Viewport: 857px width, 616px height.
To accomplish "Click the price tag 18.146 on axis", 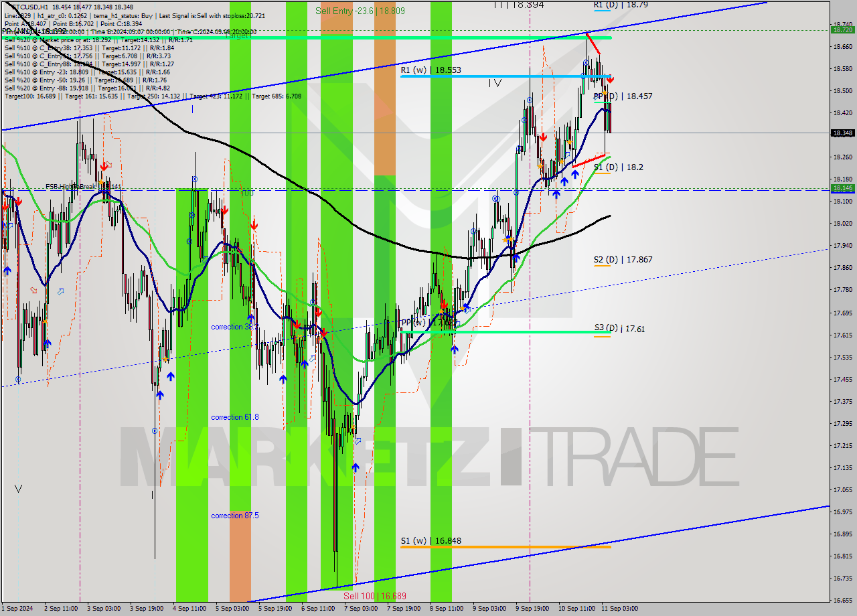I will coord(842,189).
